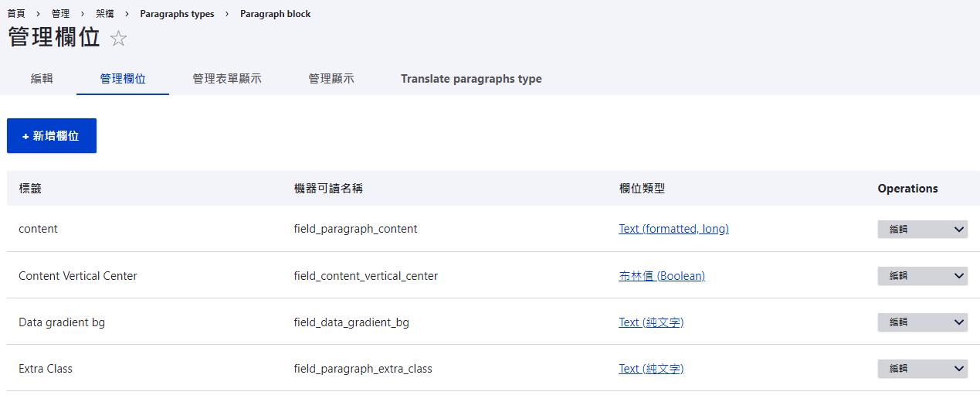Open the 架構 breadcrumb link
Image resolution: width=980 pixels, height=402 pixels.
[104, 14]
